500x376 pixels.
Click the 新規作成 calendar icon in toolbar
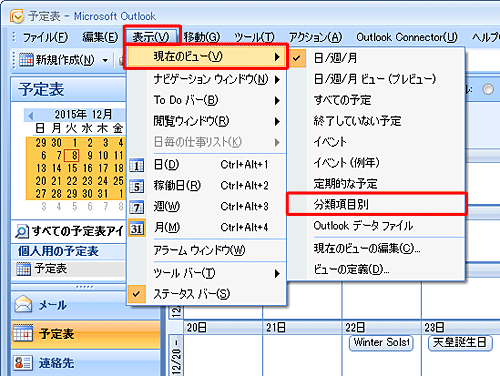[x=26, y=60]
